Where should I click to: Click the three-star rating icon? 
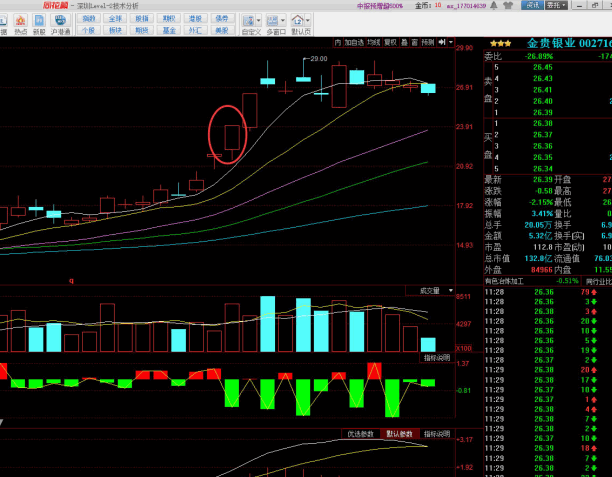[501, 43]
